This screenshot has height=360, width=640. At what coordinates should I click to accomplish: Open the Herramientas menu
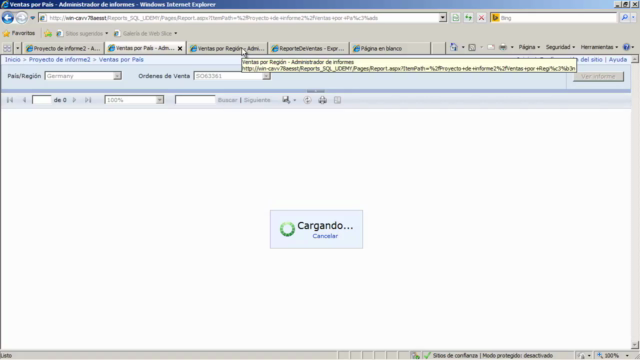coord(599,47)
